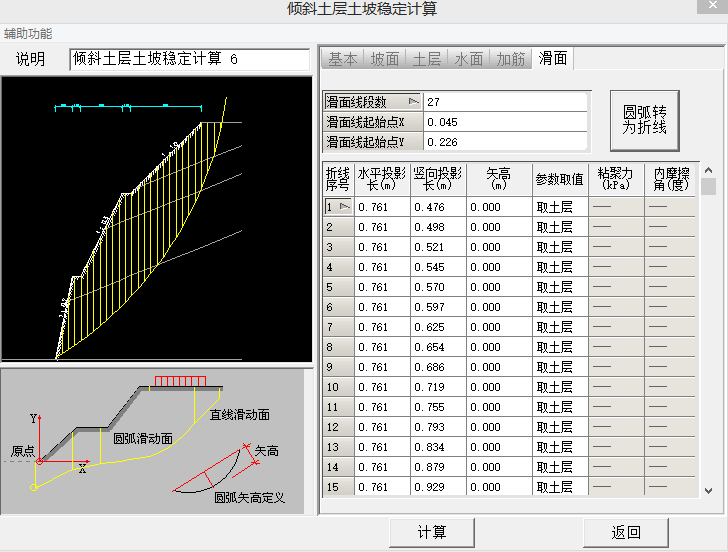Image resolution: width=728 pixels, height=552 pixels.
Task: Click the 圆弧转为折线 button
Action: tap(644, 120)
